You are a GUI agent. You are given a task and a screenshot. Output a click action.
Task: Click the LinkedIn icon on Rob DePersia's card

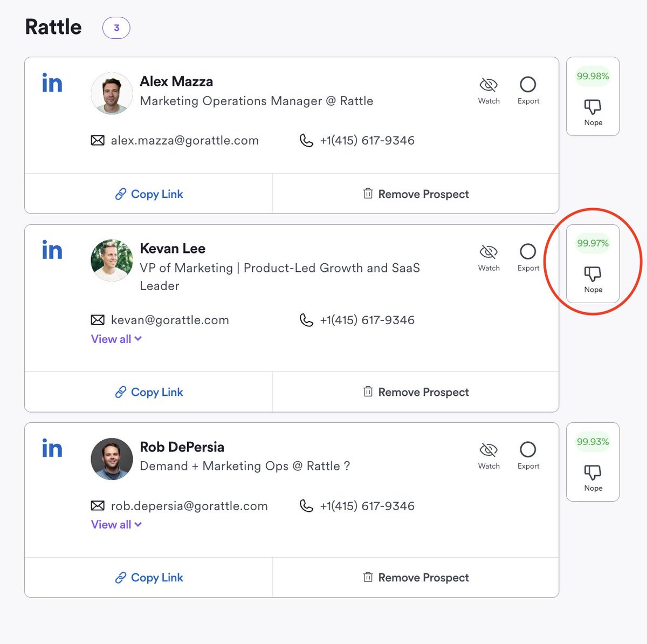point(52,448)
